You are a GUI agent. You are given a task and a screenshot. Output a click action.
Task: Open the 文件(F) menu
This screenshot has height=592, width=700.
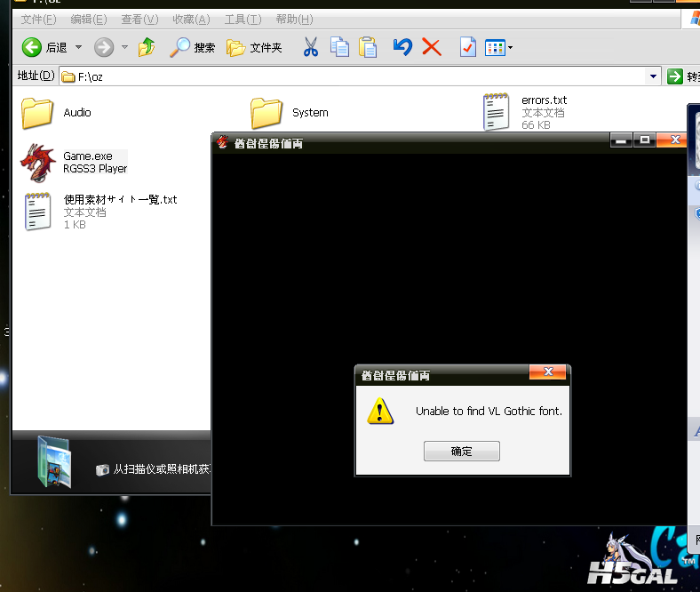coord(38,19)
